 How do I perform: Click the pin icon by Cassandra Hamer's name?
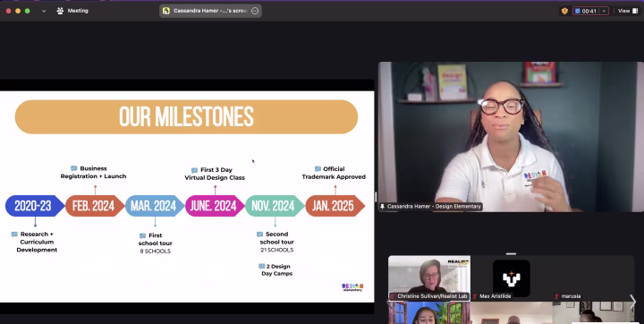[x=383, y=207]
